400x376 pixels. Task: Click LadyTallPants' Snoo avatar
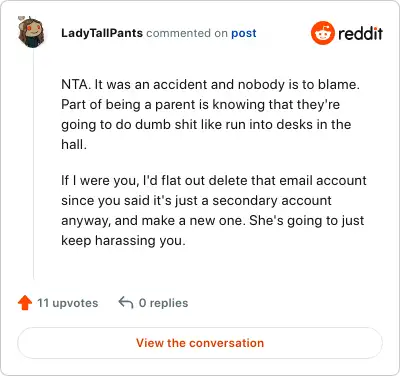point(31,32)
